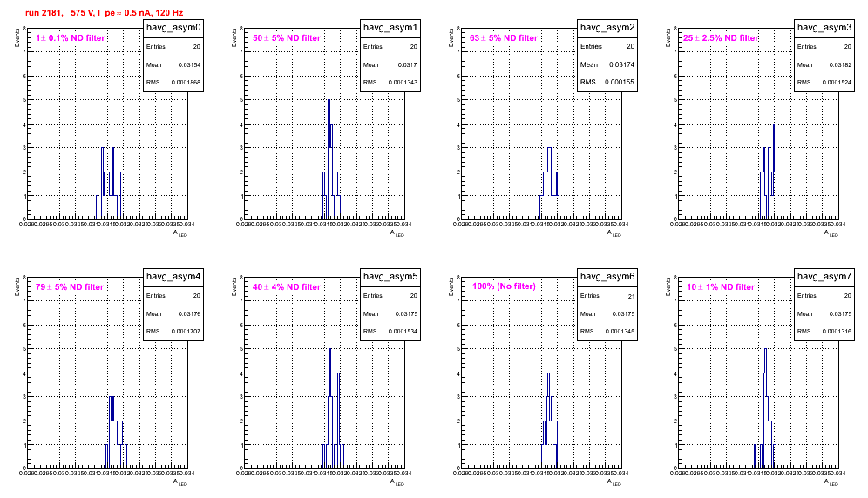868x498 pixels.
Task: Click Mean value 0.0317 in havg_asym1
Action: click(408, 64)
